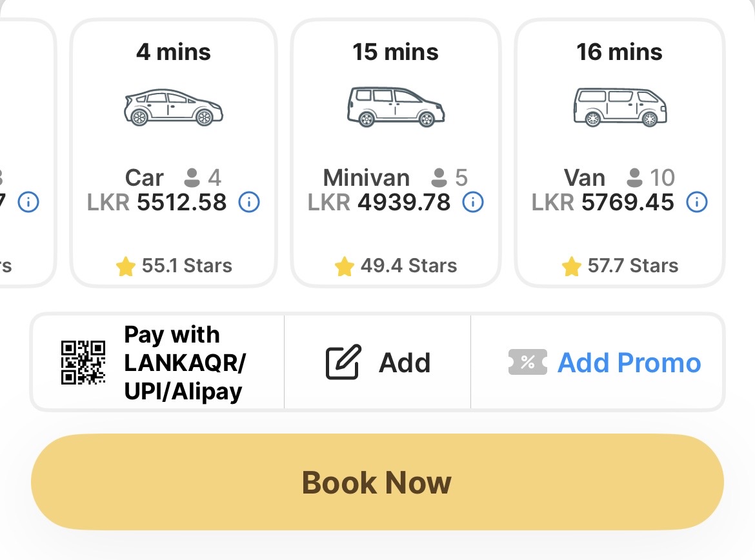The width and height of the screenshot is (755, 560).
Task: Tap the Minivan fare info icon
Action: (473, 202)
